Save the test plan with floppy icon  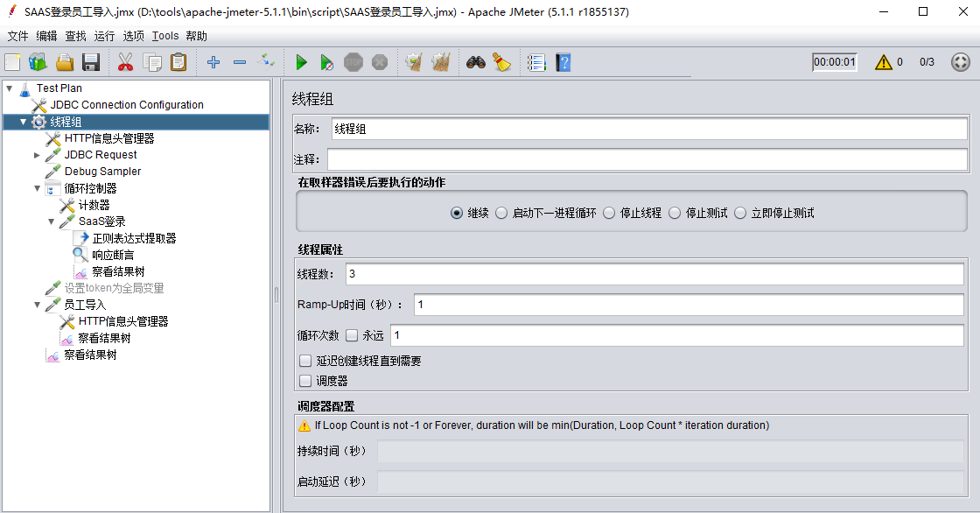[91, 62]
